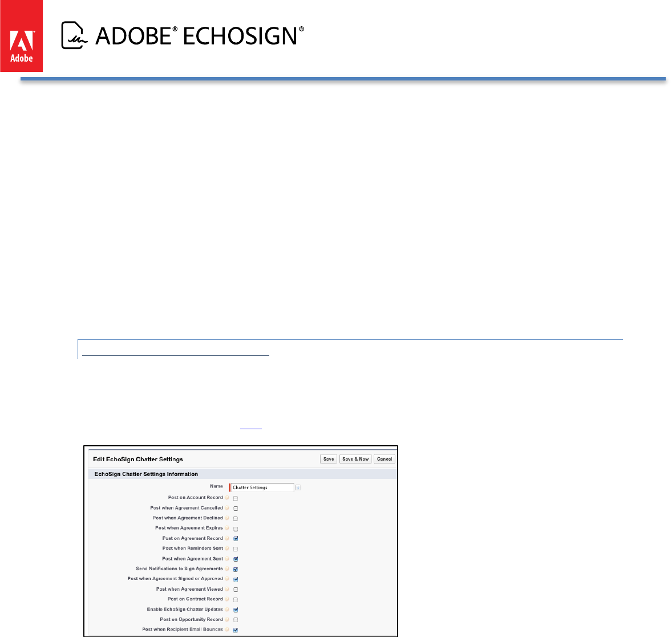Click help icon for Enable EchoSign Chatter Updates

coord(227,609)
